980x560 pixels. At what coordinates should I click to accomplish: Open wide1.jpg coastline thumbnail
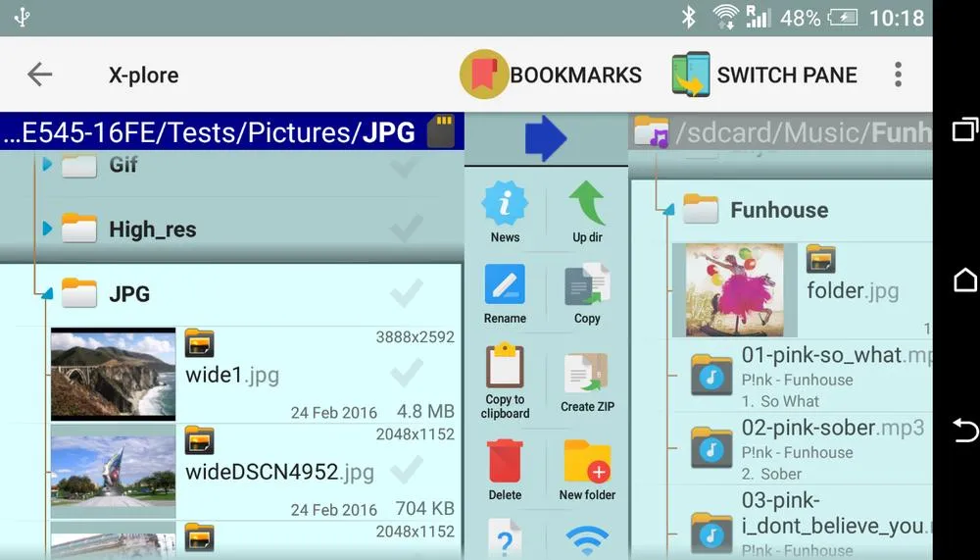[x=113, y=374]
